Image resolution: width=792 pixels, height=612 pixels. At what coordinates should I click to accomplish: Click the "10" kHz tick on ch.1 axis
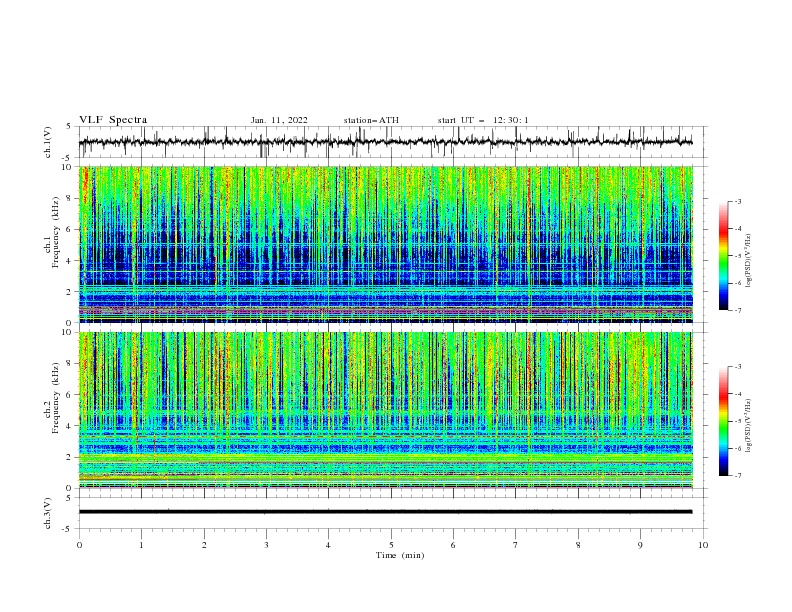tap(67, 167)
